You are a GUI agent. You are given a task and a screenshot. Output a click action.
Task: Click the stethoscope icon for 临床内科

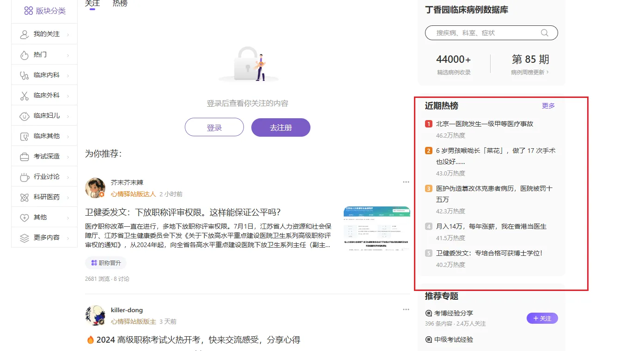pos(24,75)
